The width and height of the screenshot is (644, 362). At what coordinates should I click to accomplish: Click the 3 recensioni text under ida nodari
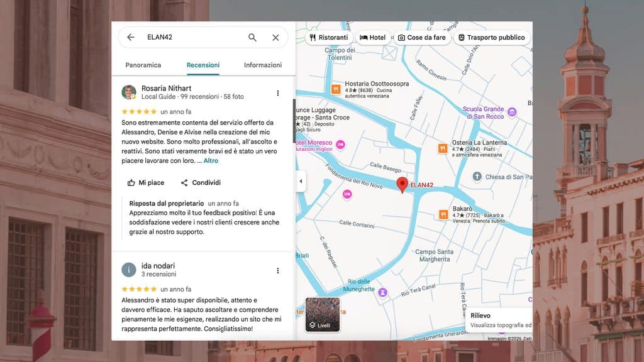click(x=158, y=274)
